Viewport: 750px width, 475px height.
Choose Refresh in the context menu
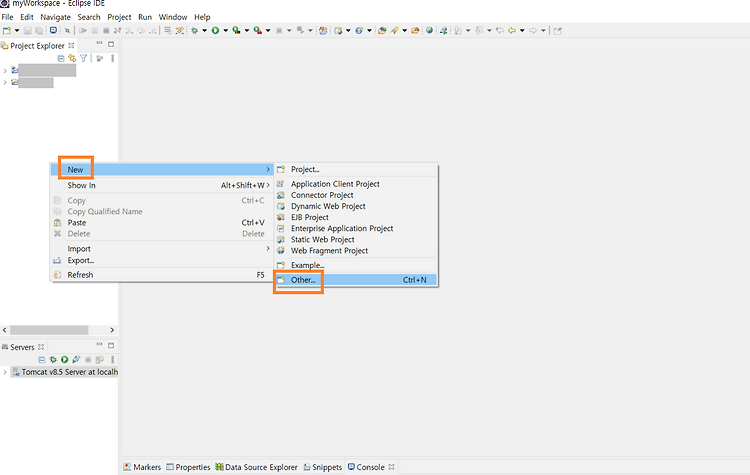[x=162, y=275]
